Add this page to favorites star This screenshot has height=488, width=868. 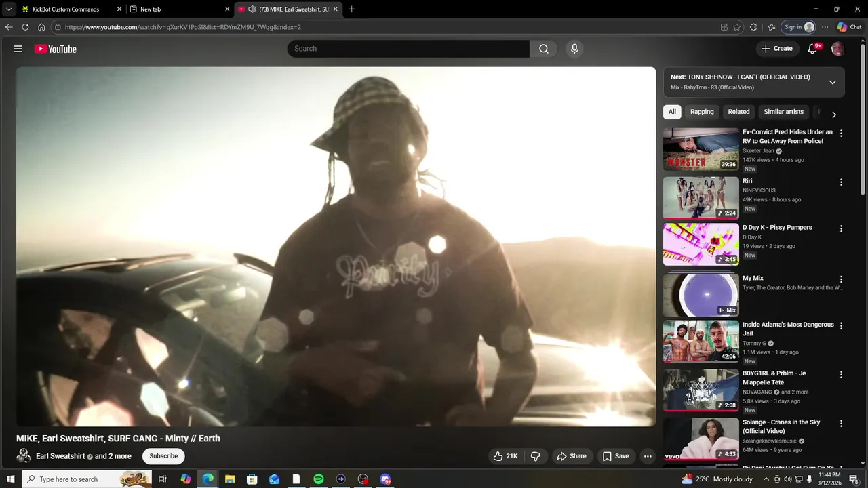[x=737, y=27]
